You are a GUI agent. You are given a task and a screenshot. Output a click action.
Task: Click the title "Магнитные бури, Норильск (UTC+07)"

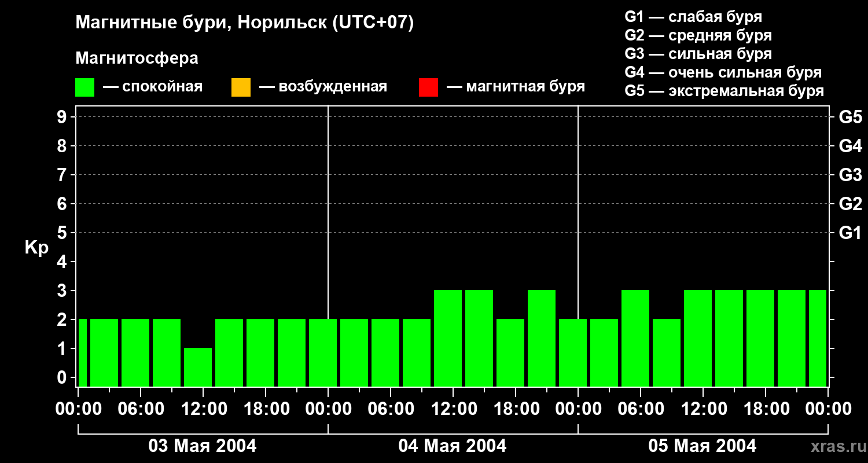coord(245,23)
